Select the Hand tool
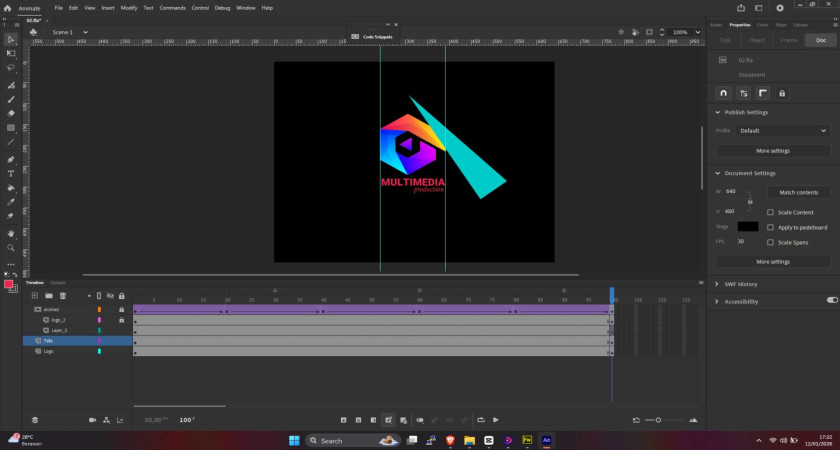Viewport: 840px width, 450px height. [x=11, y=233]
